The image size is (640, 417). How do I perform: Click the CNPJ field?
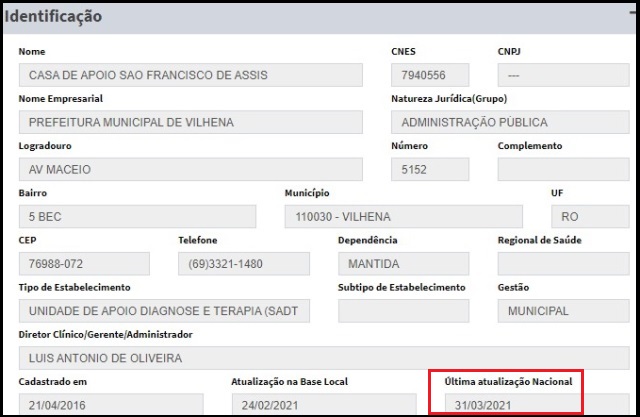[x=549, y=76]
